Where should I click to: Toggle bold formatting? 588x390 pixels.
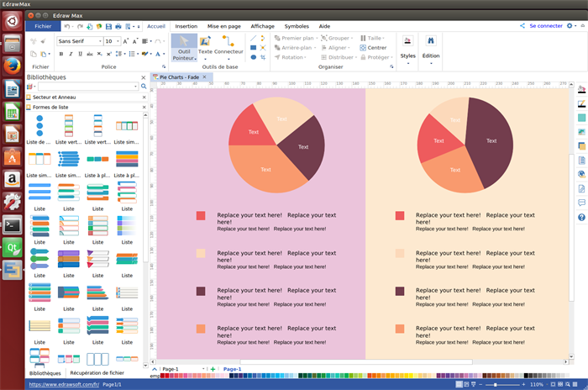[61, 54]
